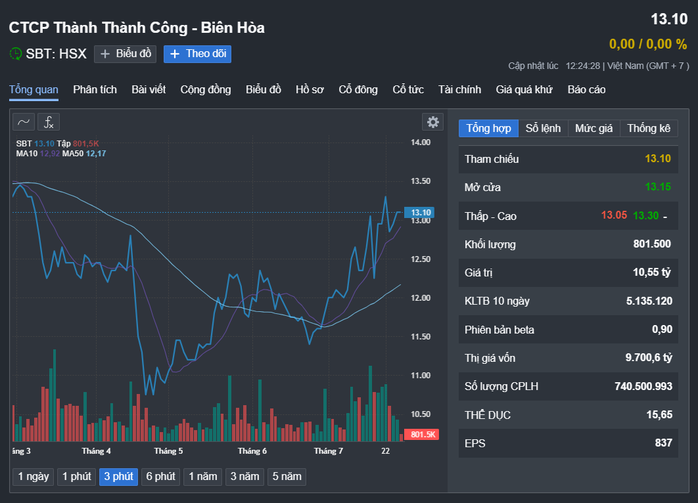Image resolution: width=698 pixels, height=503 pixels.
Task: Click the company title CTCP Thành Thành Công - Biên Hòa
Action: tap(137, 28)
